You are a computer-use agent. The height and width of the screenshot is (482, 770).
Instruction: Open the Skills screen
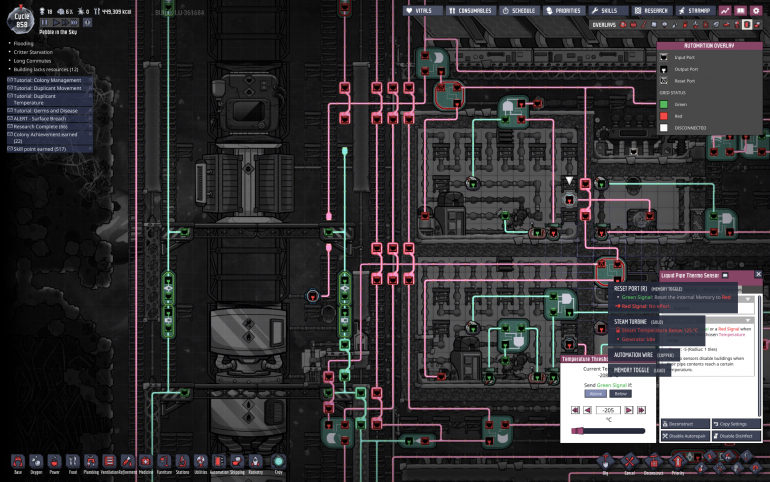(x=608, y=11)
